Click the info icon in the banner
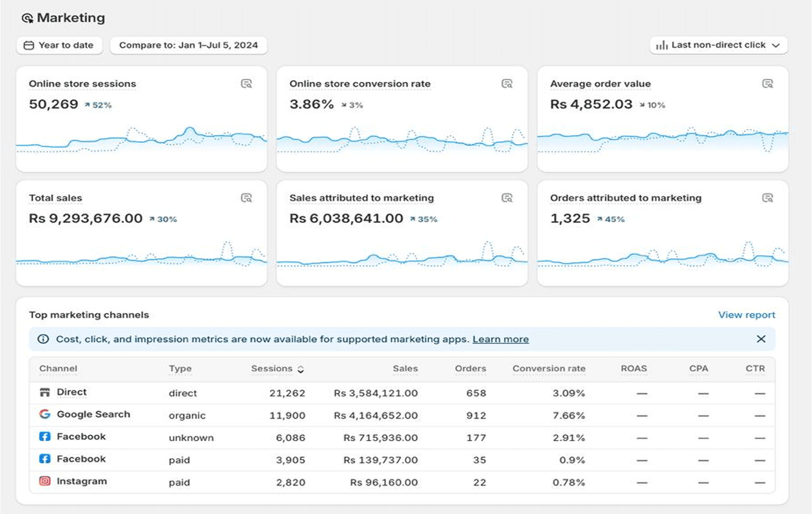812x514 pixels. (43, 339)
